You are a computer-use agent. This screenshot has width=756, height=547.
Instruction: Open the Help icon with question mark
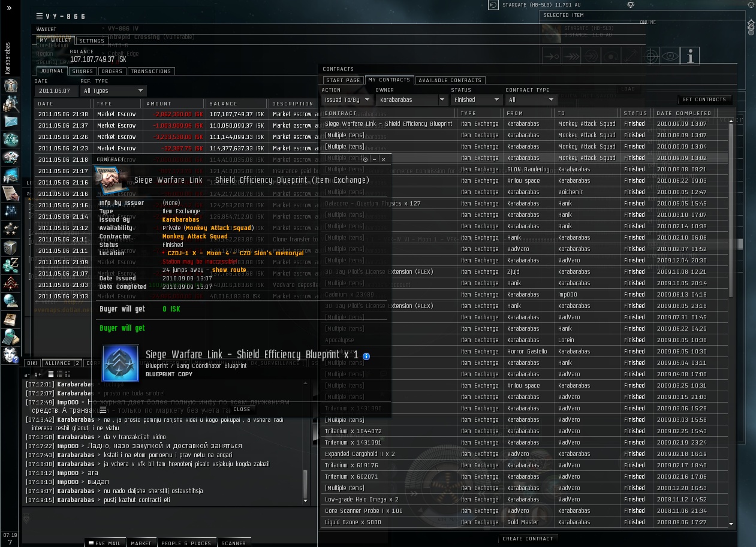(x=10, y=355)
